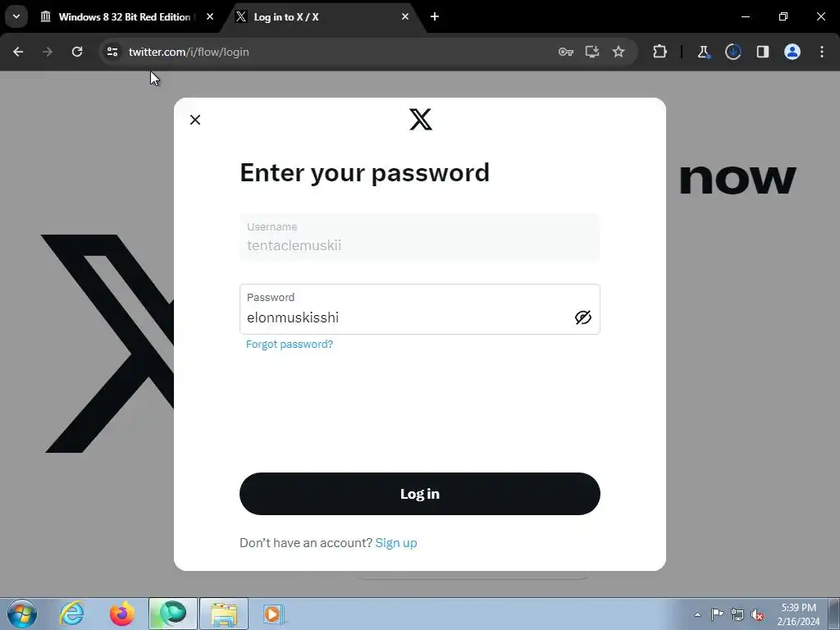Click the Log in button

pos(419,493)
